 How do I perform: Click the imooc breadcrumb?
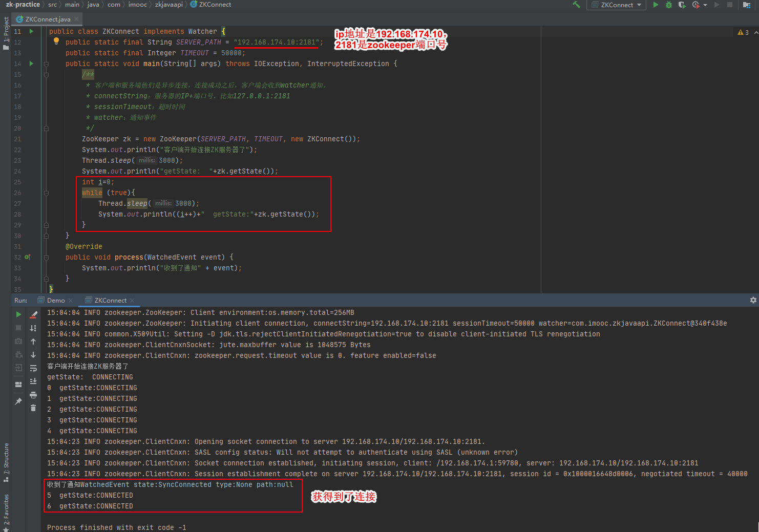(137, 5)
